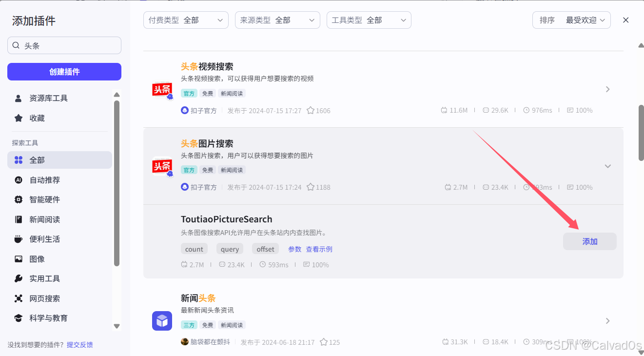Select the 全部 grid icon
The width and height of the screenshot is (644, 356).
[19, 160]
